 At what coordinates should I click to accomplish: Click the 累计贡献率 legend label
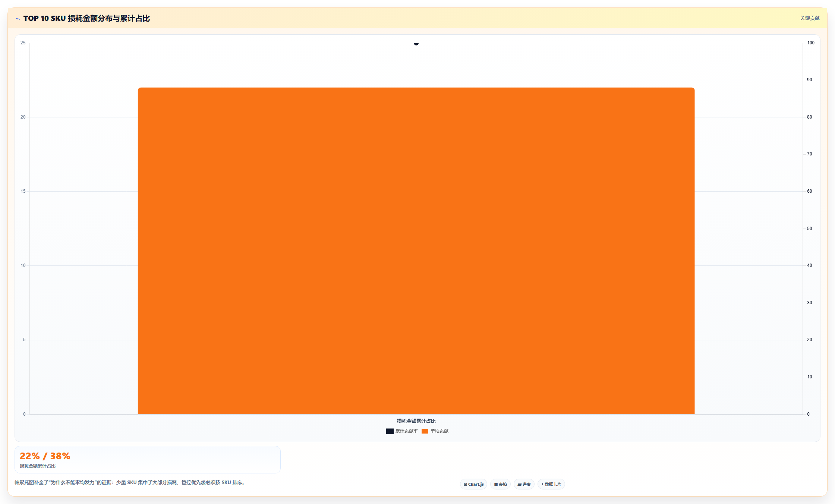pyautogui.click(x=407, y=431)
